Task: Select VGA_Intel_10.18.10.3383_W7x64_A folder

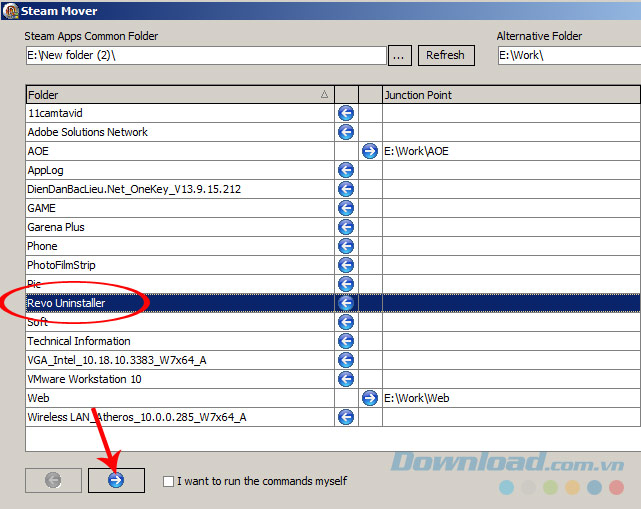Action: [x=180, y=360]
